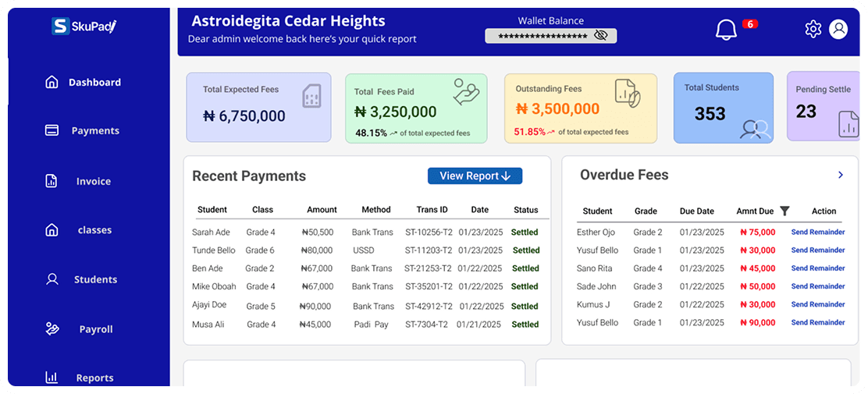Viewport: 868px width, 394px height.
Task: Click the Payroll hand-coin icon
Action: 52,328
